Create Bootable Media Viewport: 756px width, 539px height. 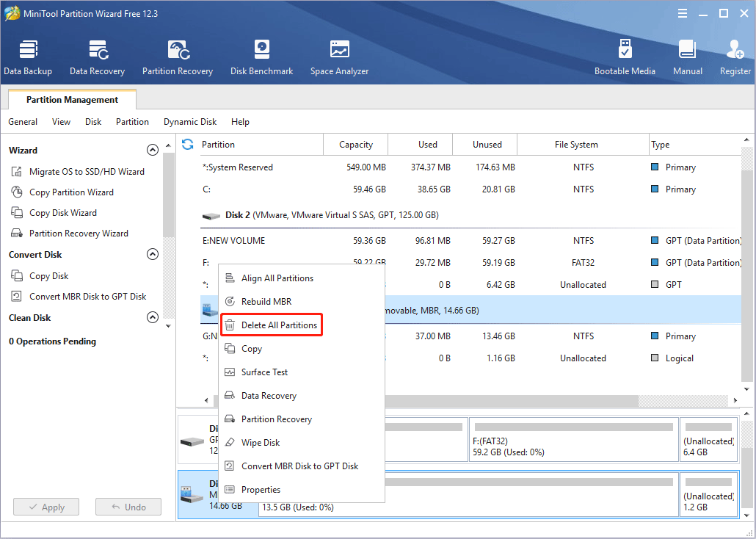click(x=625, y=57)
